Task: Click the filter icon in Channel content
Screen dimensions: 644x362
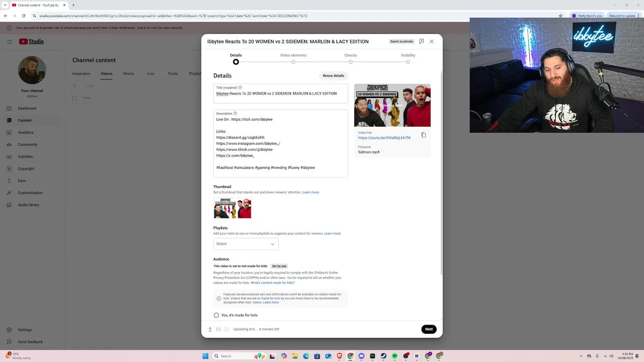Action: click(75, 86)
